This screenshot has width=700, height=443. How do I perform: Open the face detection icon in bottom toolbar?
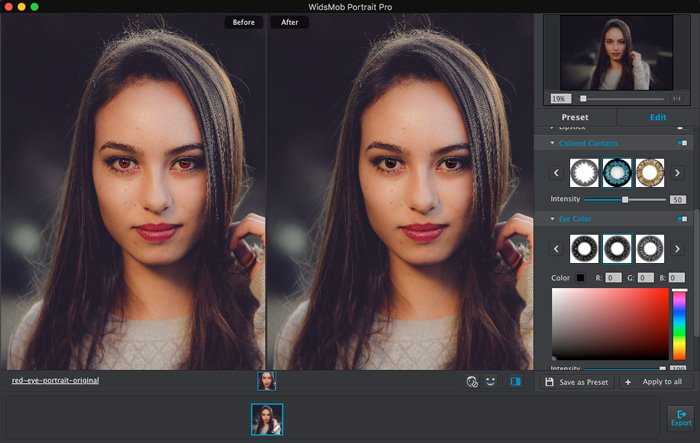[472, 382]
